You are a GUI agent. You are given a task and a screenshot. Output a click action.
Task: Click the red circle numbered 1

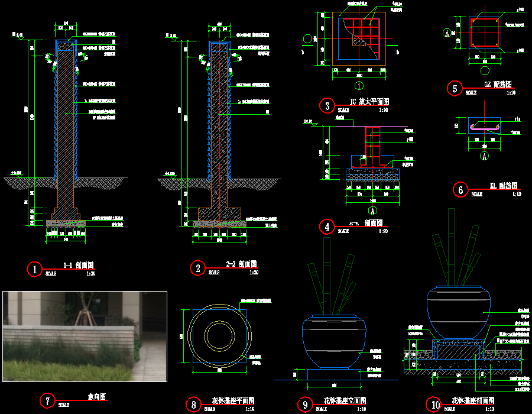pyautogui.click(x=35, y=269)
